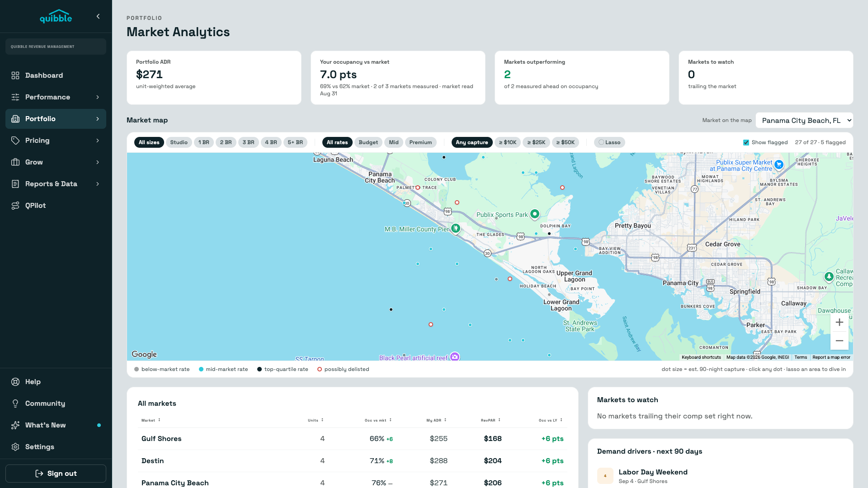Filter map by 3 BR
Screen dimensions: 868x488
248,142
